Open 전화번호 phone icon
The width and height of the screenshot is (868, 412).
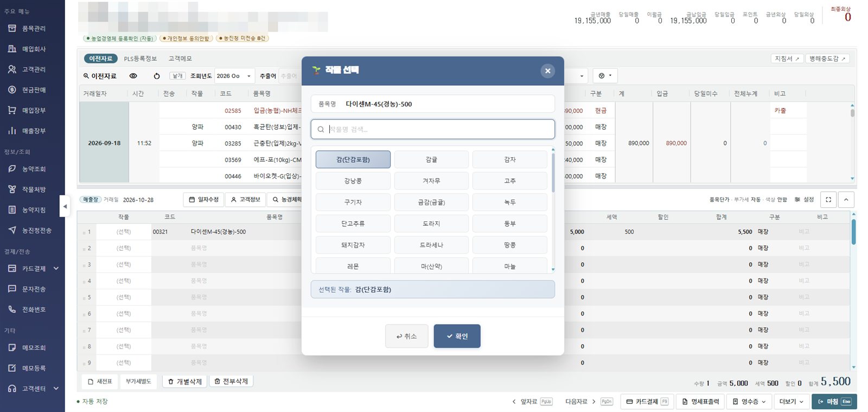point(12,309)
